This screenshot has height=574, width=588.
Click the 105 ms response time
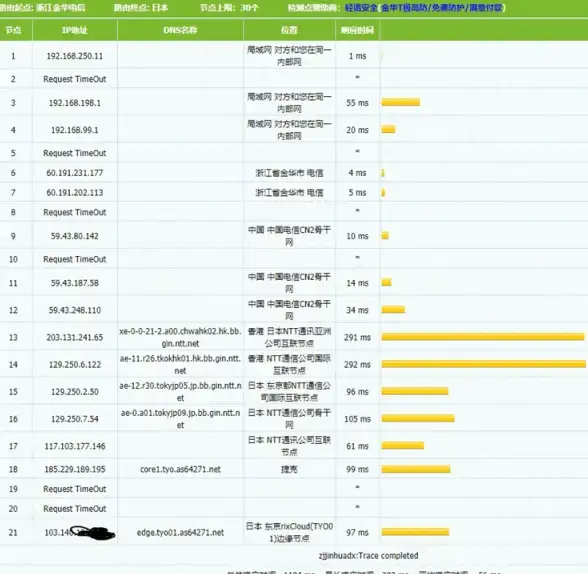pyautogui.click(x=357, y=419)
